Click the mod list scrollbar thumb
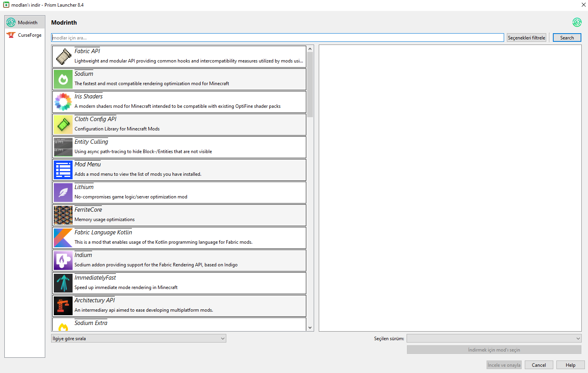Image resolution: width=588 pixels, height=373 pixels. [310, 84]
